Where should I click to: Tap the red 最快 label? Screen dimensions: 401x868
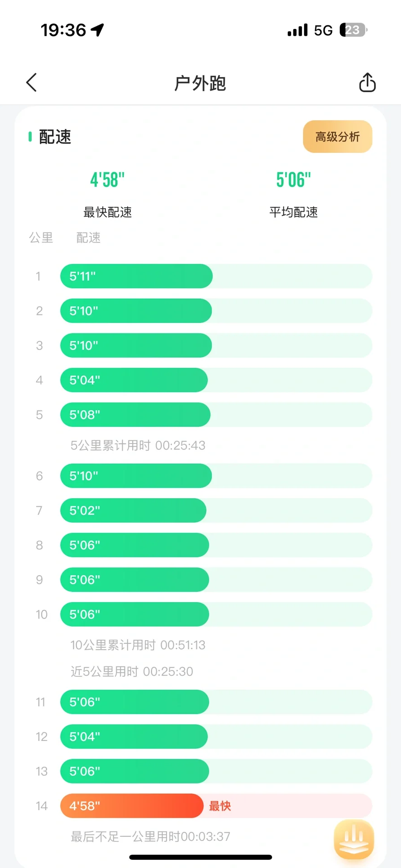click(220, 806)
